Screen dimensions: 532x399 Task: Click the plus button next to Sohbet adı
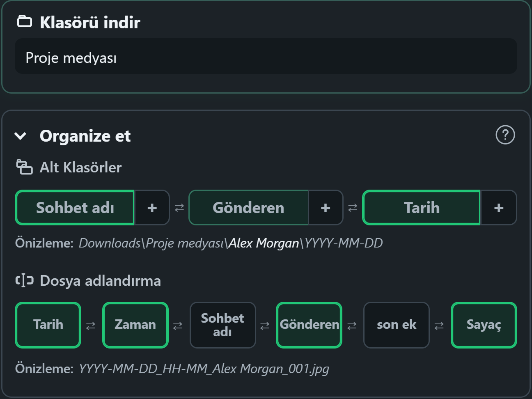[152, 208]
